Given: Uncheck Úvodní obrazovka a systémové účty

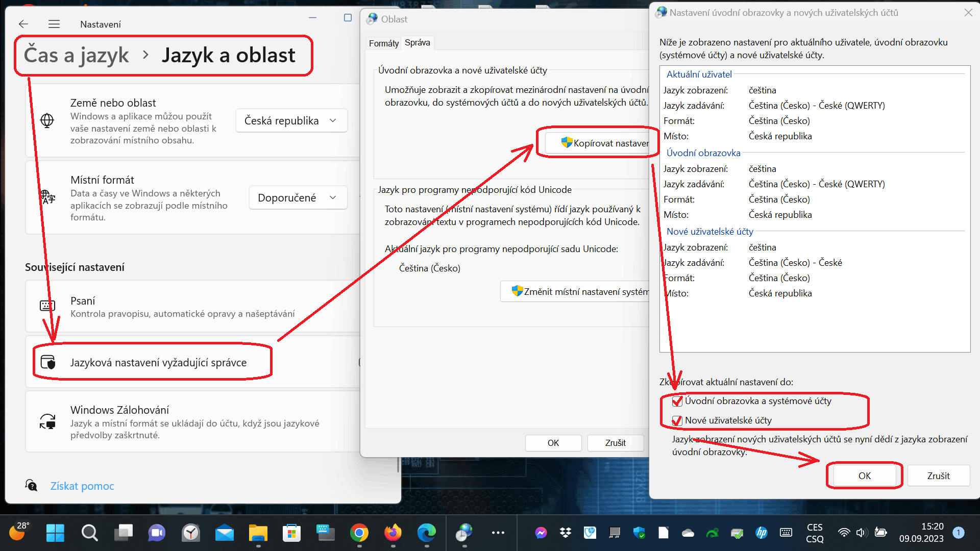Looking at the screenshot, I should 677,402.
